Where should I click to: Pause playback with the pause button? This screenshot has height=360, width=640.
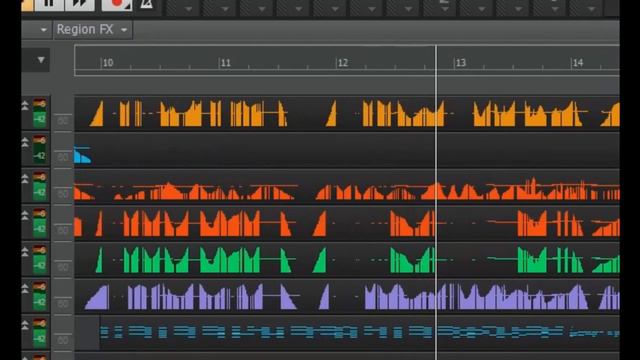coord(49,4)
